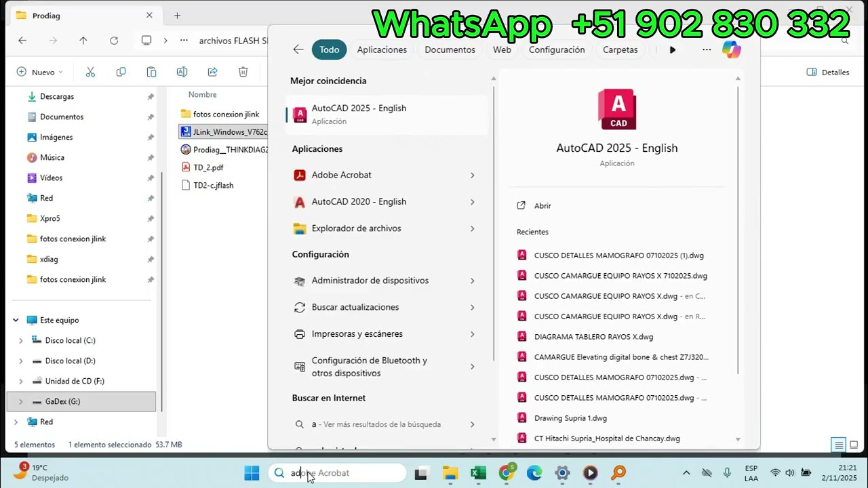This screenshot has width=868, height=488.
Task: Click ESP LAA language indicator
Action: pyautogui.click(x=751, y=473)
